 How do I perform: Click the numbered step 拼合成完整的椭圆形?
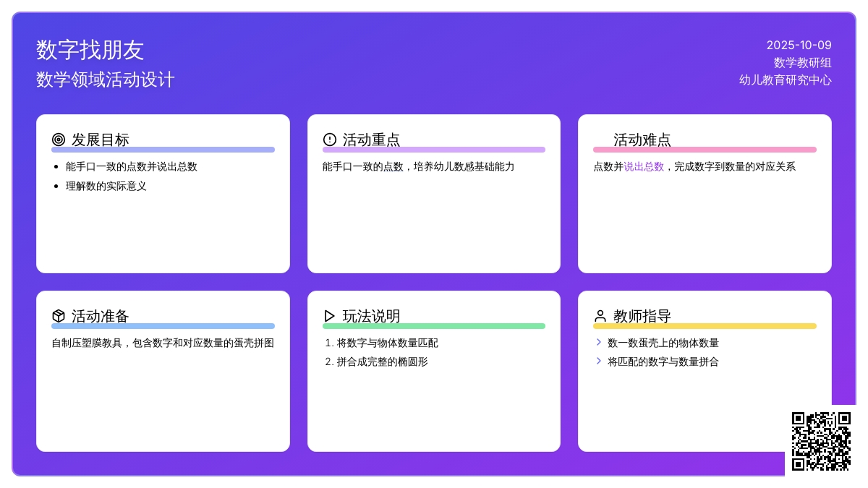[382, 361]
